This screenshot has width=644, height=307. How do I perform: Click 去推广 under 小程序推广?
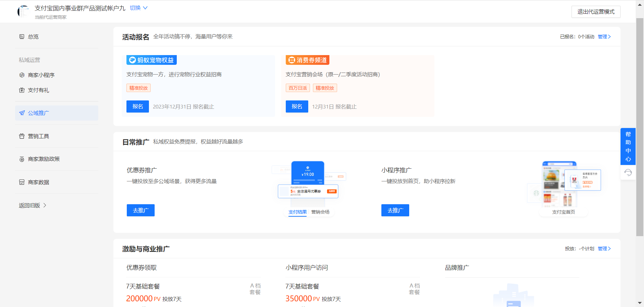395,210
